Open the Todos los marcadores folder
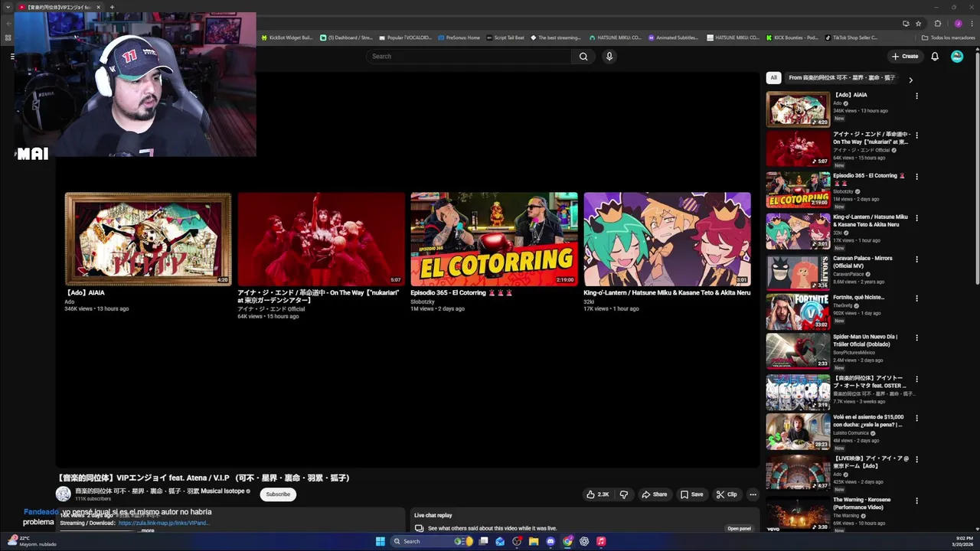 (x=948, y=37)
